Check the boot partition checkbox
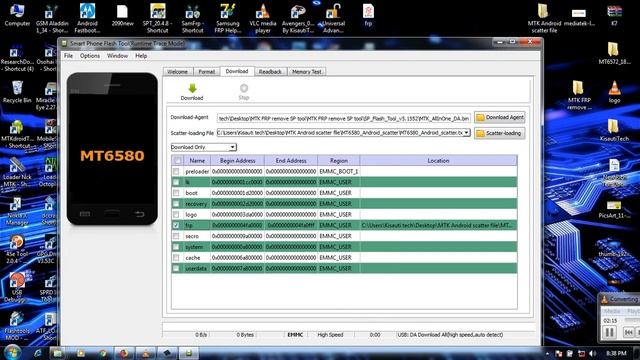 tap(176, 193)
